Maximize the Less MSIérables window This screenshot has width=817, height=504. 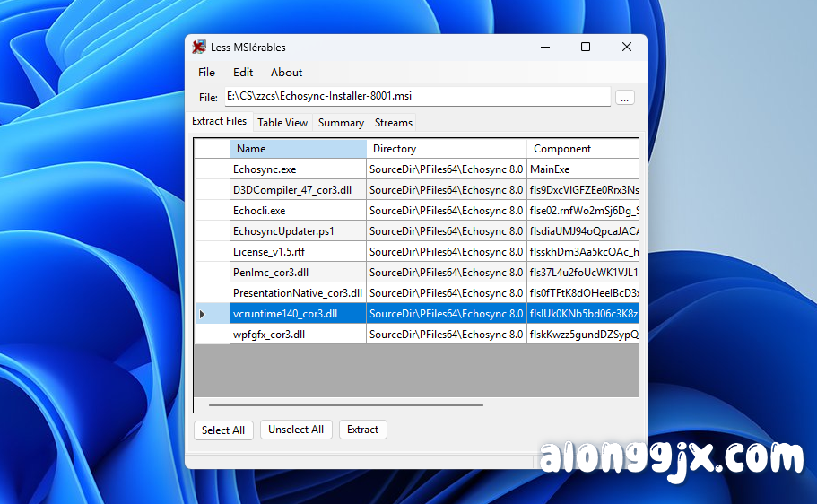[x=586, y=47]
